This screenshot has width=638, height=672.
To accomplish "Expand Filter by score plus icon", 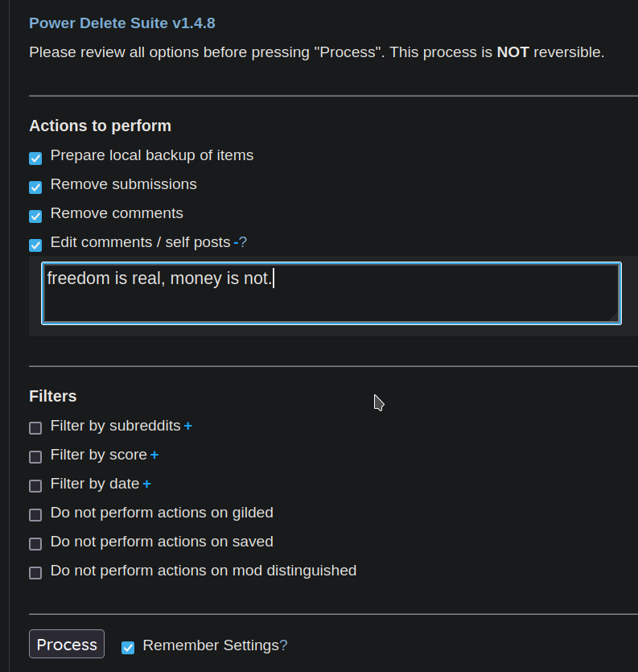I will coord(154,455).
